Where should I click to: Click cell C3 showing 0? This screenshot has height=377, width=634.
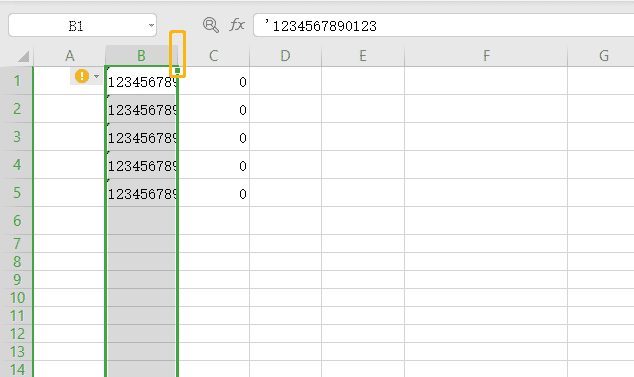tap(214, 137)
